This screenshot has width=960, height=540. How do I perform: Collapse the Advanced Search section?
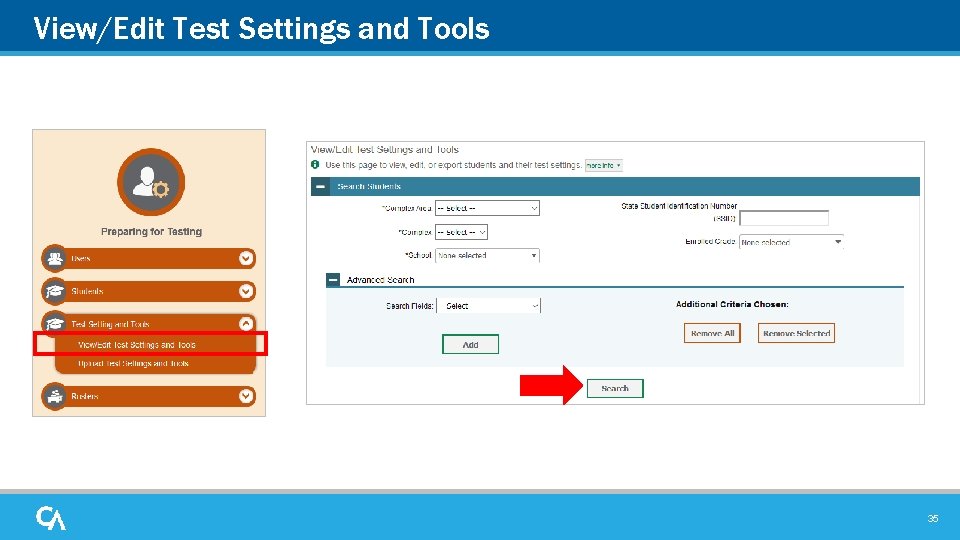click(x=333, y=280)
